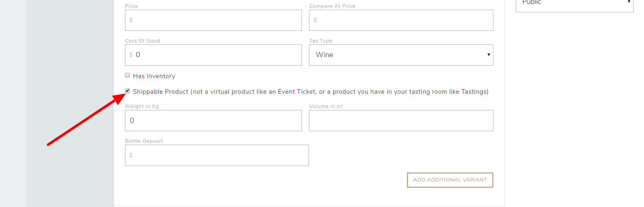This screenshot has height=207, width=644.
Task: Click the dollar sign in the Price field
Action: pos(131,20)
